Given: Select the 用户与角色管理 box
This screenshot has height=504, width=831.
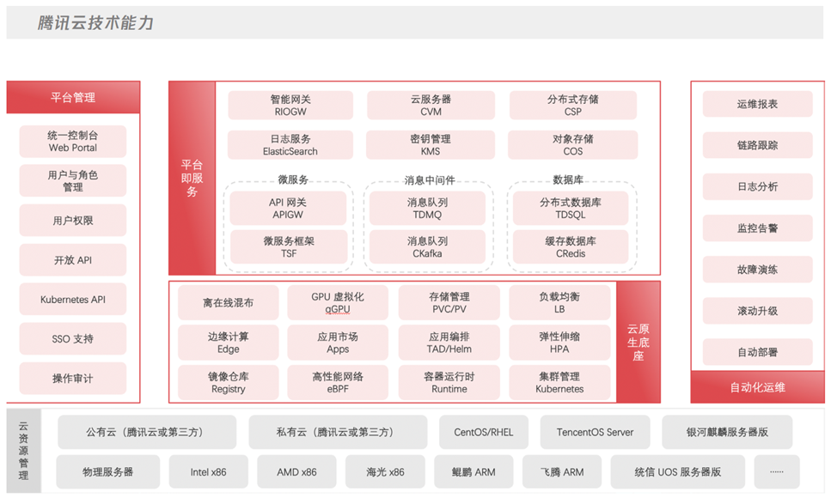Looking at the screenshot, I should click(x=73, y=181).
